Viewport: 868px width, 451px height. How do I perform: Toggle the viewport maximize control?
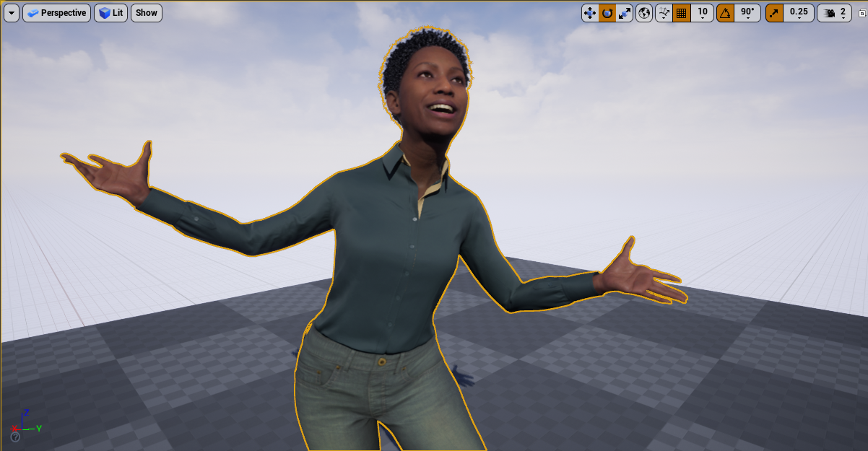pos(862,12)
